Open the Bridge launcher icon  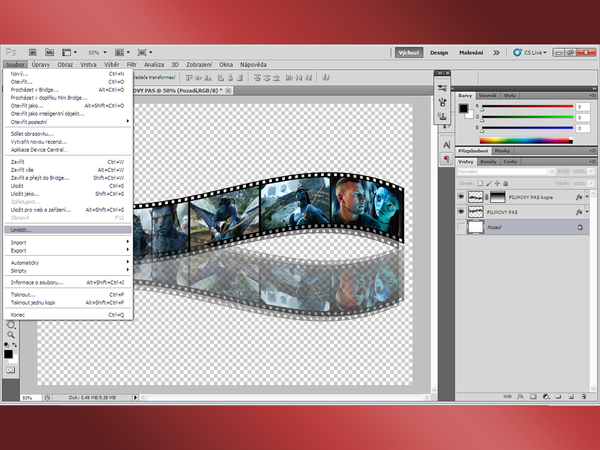tap(31, 52)
